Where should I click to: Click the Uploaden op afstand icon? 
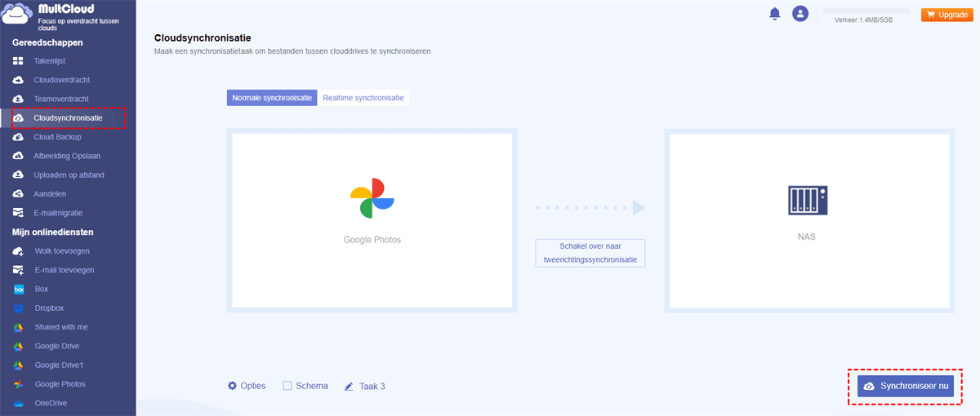click(19, 175)
